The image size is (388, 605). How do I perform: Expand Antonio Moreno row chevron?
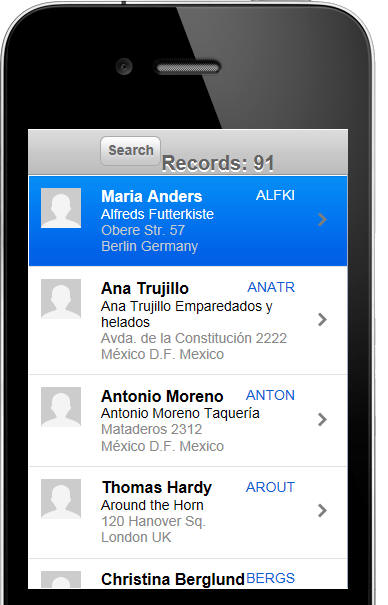[x=322, y=419]
